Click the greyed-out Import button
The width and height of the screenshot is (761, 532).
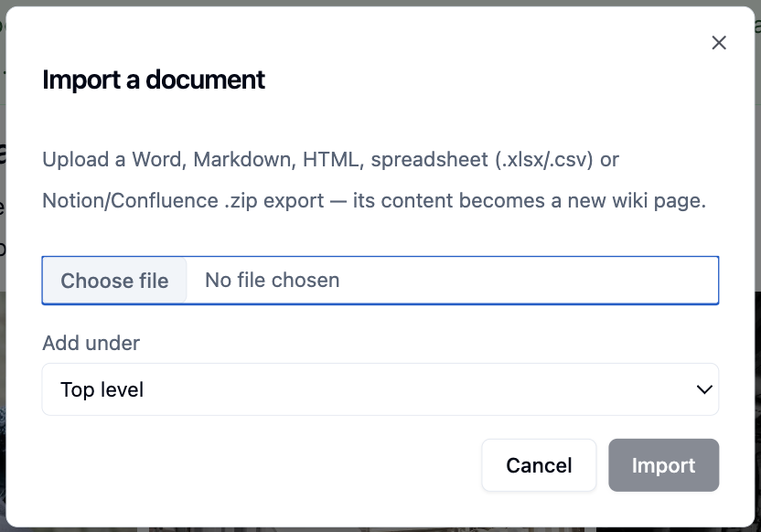663,465
